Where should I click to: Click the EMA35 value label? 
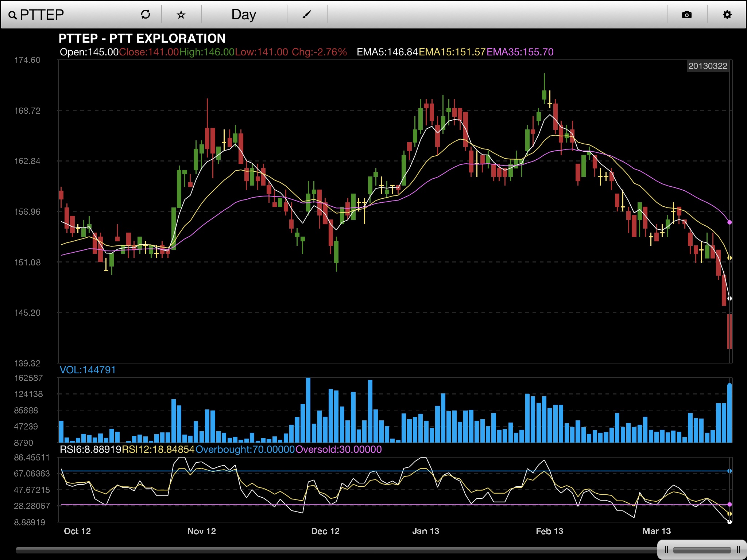click(x=520, y=52)
